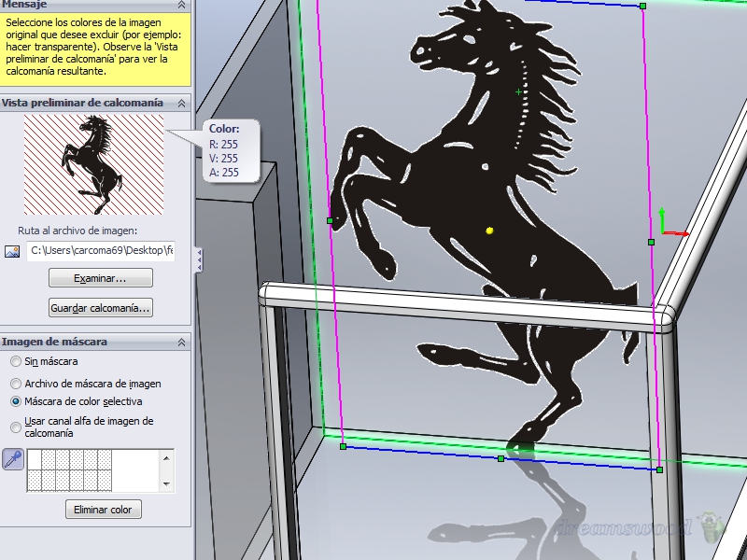Click the 'R: 255' value in the color tooltip

223,145
